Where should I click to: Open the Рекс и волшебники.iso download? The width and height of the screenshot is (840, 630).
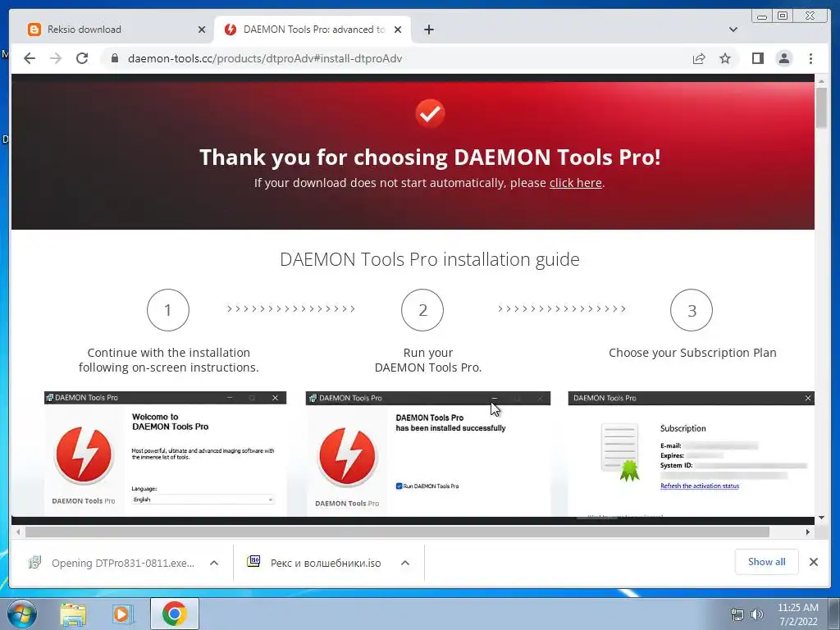pos(314,563)
